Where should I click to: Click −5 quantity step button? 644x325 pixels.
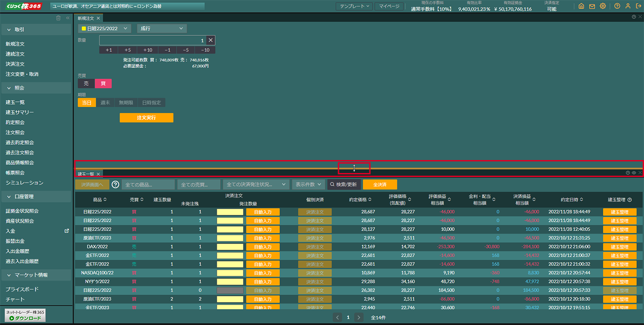(x=186, y=50)
